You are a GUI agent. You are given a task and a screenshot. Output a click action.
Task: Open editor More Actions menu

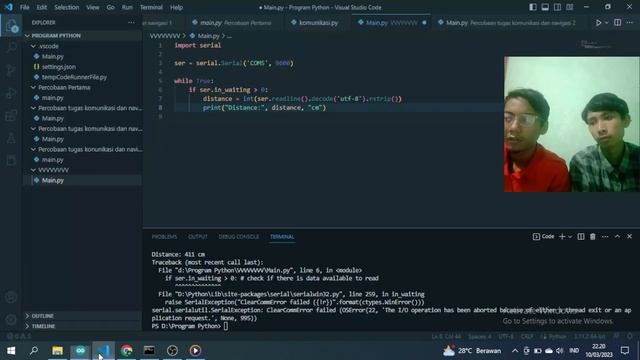point(630,23)
